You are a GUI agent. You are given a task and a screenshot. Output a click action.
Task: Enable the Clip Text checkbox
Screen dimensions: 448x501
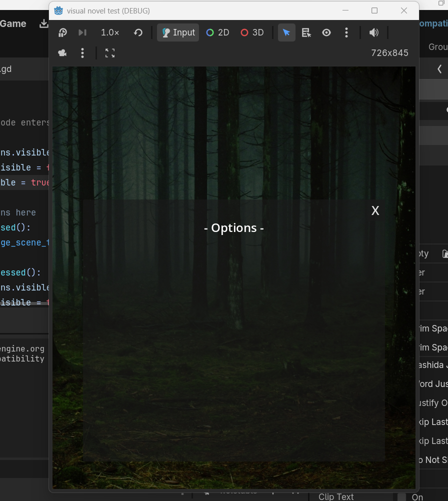pos(401,496)
